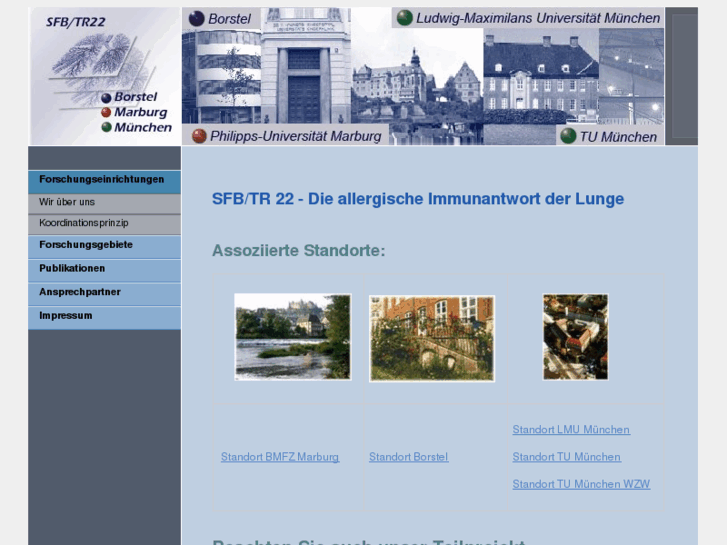Click the green München bullet in logo

(x=106, y=127)
